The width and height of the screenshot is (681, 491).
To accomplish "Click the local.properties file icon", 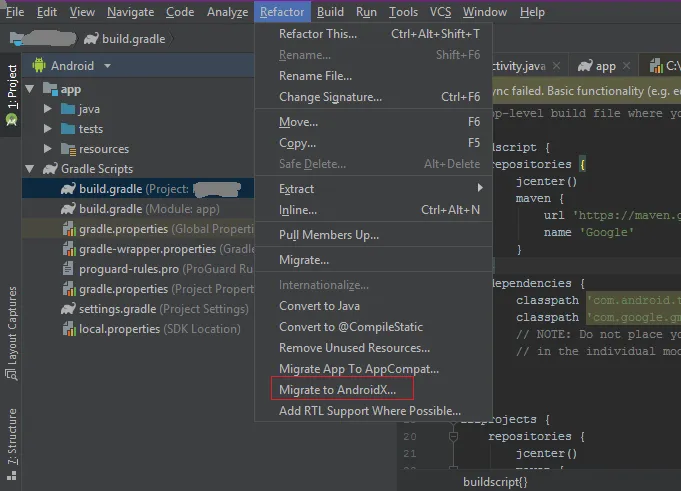I will point(69,329).
